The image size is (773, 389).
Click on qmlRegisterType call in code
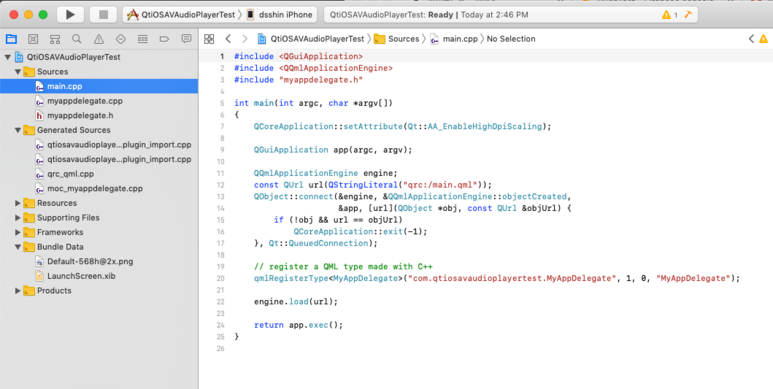(291, 279)
